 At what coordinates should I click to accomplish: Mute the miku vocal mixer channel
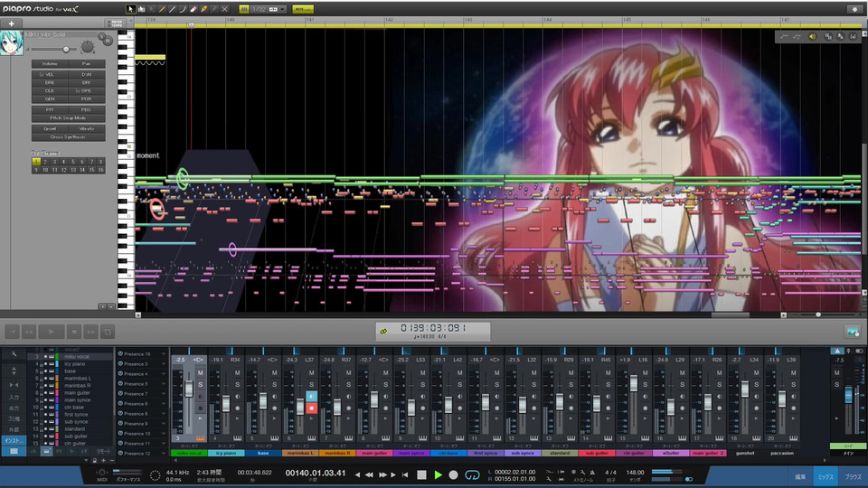click(x=201, y=373)
